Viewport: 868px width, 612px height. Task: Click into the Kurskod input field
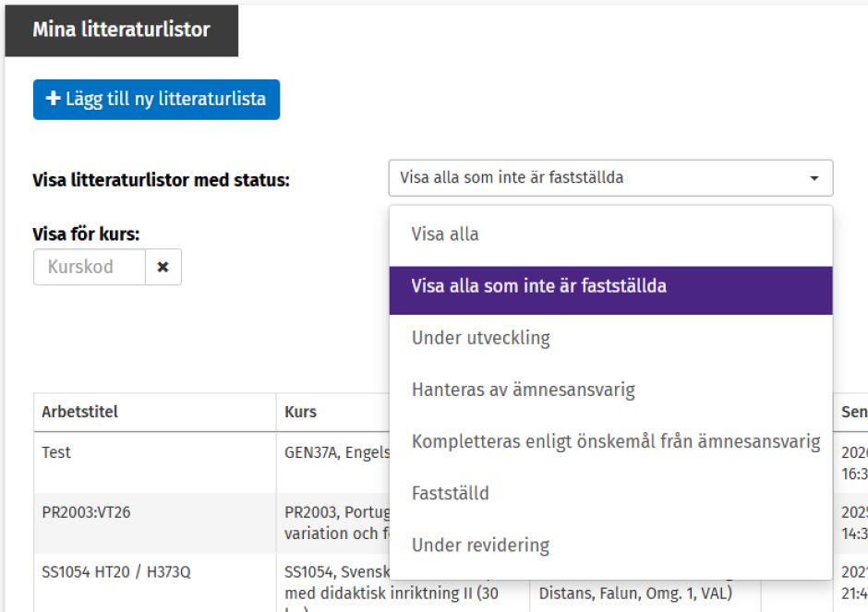point(88,267)
